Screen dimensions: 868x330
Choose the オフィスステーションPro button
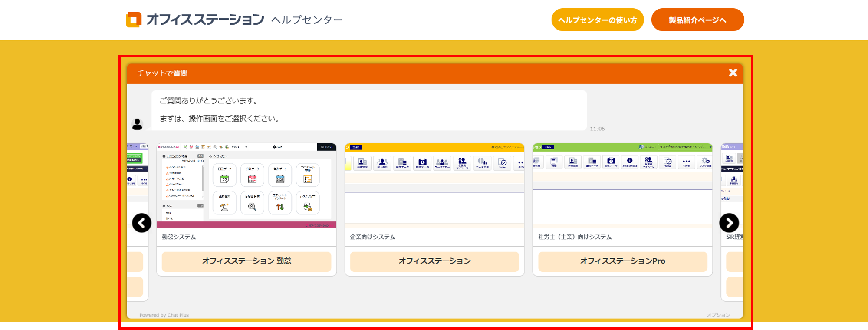pos(623,261)
